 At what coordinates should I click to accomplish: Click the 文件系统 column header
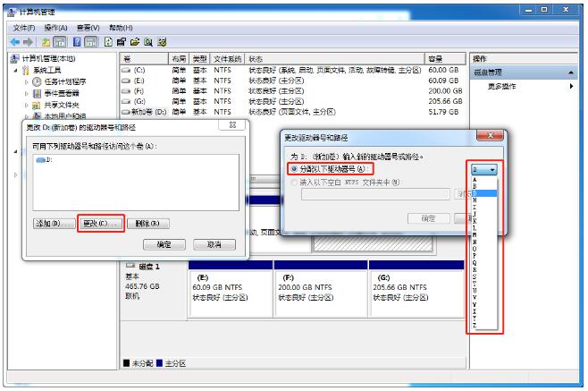point(228,59)
